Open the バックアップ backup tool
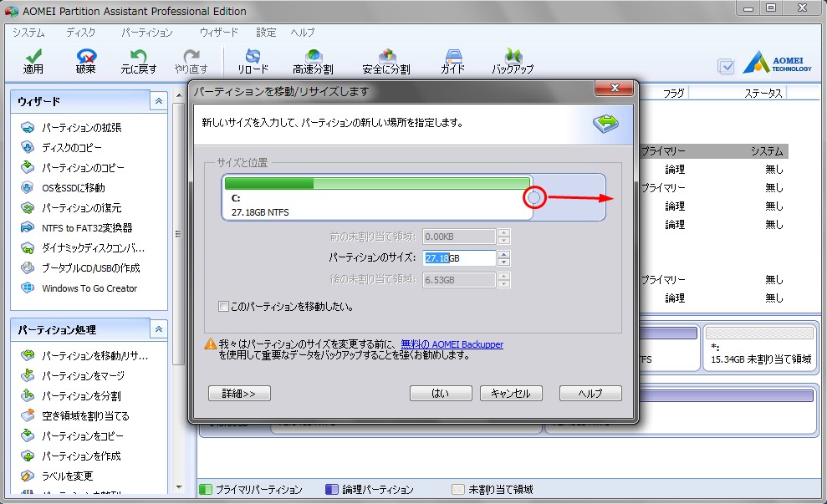 [513, 59]
